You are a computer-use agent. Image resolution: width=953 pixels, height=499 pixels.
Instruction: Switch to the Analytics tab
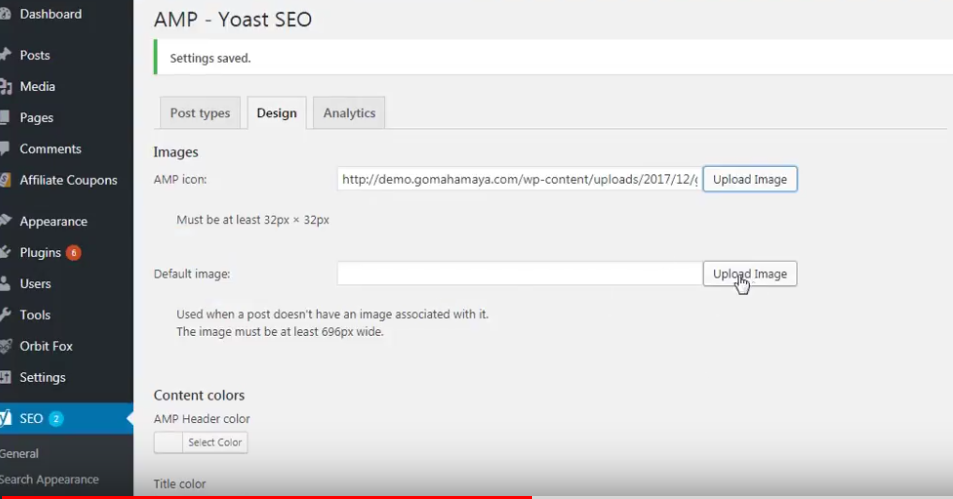tap(349, 113)
